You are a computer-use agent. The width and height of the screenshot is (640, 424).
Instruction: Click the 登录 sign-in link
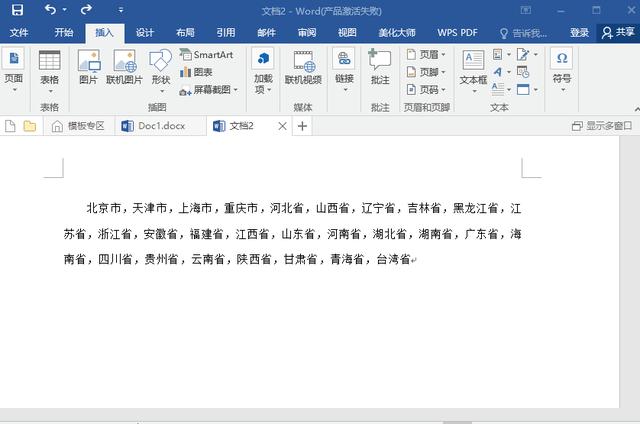tap(579, 33)
